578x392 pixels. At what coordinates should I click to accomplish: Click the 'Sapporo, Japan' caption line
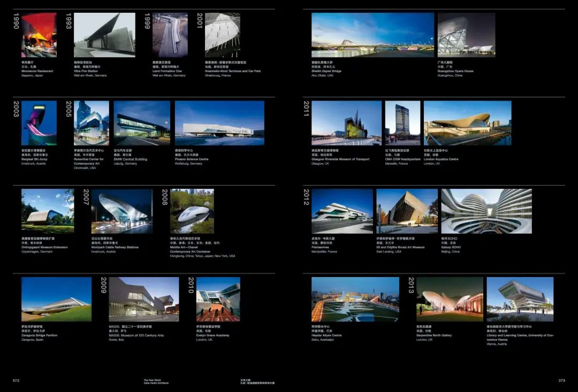pos(32,75)
